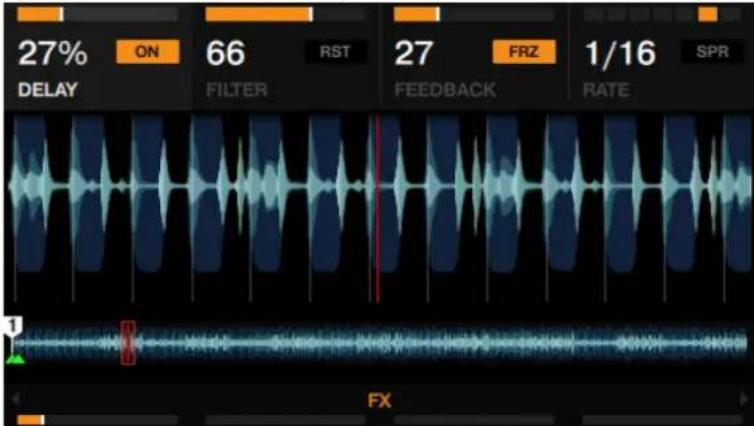Click the FX tab label
754x426 pixels.
point(379,400)
